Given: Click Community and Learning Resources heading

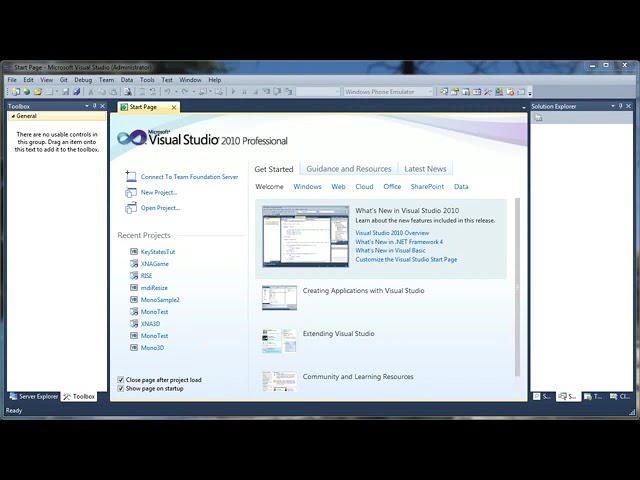Looking at the screenshot, I should point(358,376).
